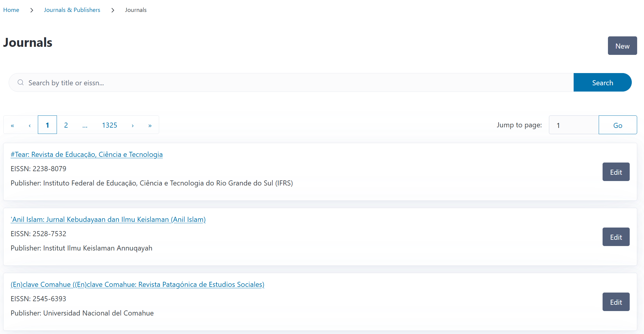Click breadcrumb chevron after Journals & Publishers

coord(113,10)
